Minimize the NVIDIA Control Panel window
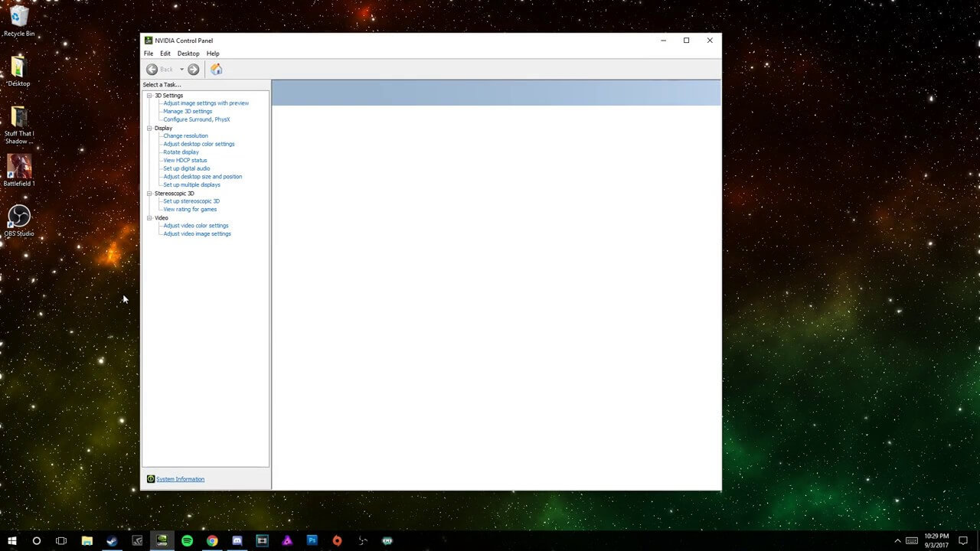 point(663,41)
